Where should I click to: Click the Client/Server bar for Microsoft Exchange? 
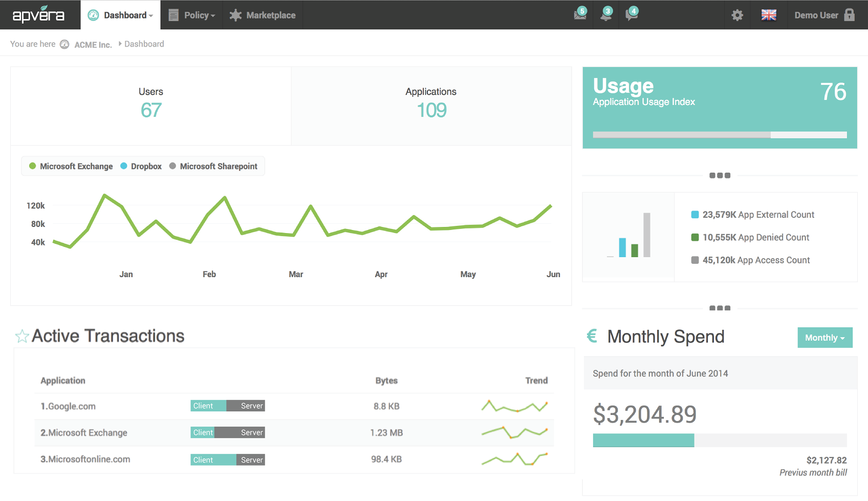coord(228,432)
